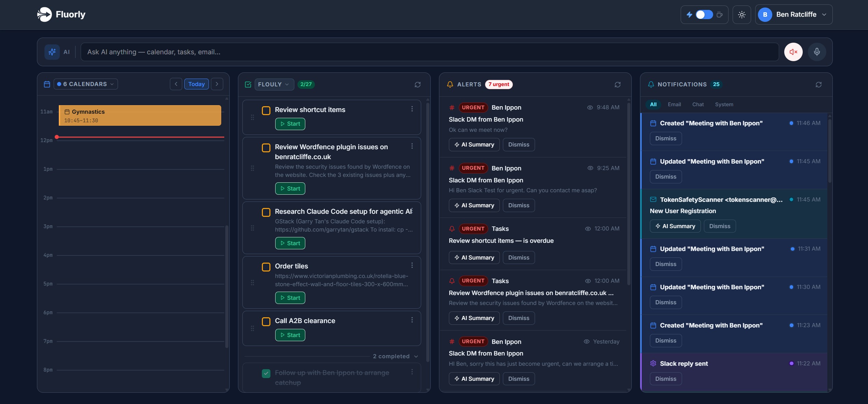
Task: Click the notifications count badge 25
Action: [x=716, y=84]
